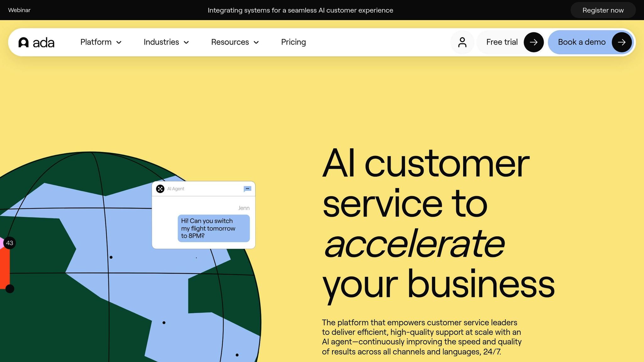Click the Register now button

click(603, 10)
